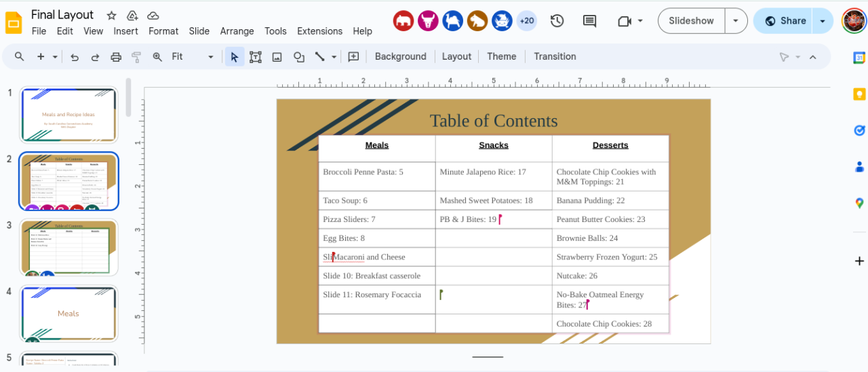Click the Transition button
This screenshot has height=372, width=868.
tap(554, 57)
